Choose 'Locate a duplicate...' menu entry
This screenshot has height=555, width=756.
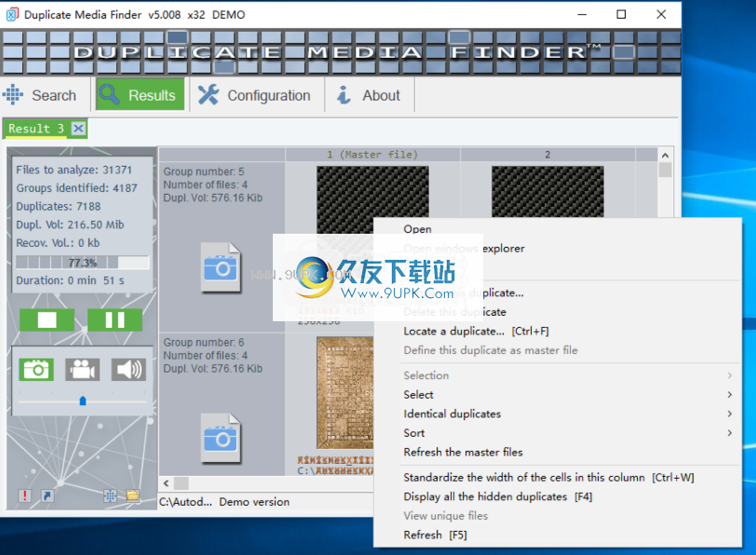(x=558, y=332)
